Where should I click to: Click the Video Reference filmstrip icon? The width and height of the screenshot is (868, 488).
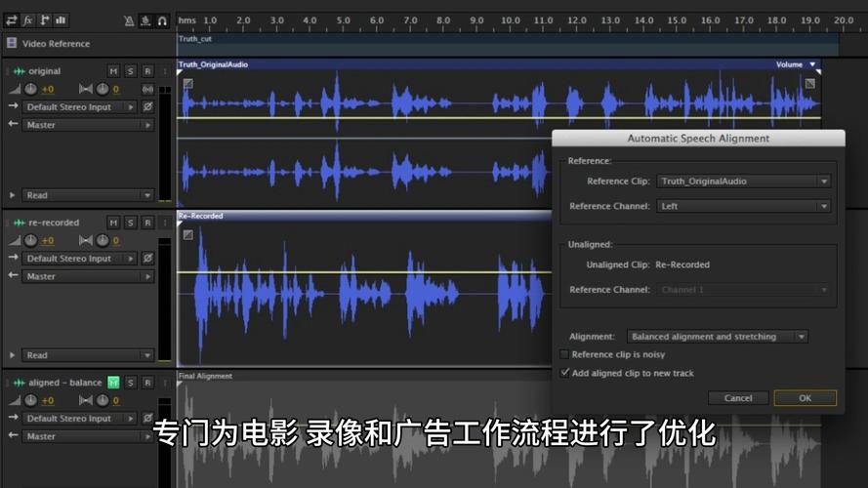pyautogui.click(x=12, y=44)
